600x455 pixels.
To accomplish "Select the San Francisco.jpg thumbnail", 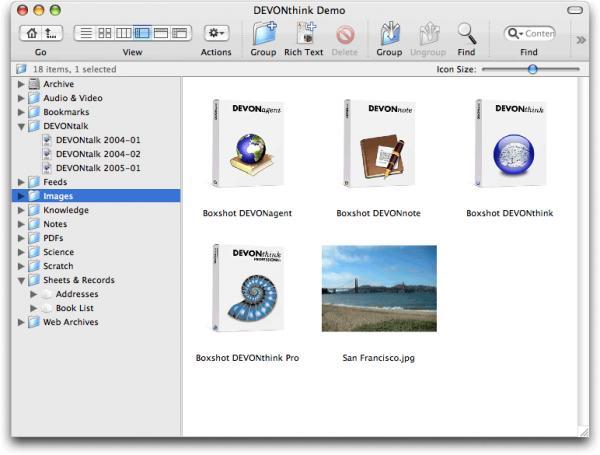I will 379,289.
